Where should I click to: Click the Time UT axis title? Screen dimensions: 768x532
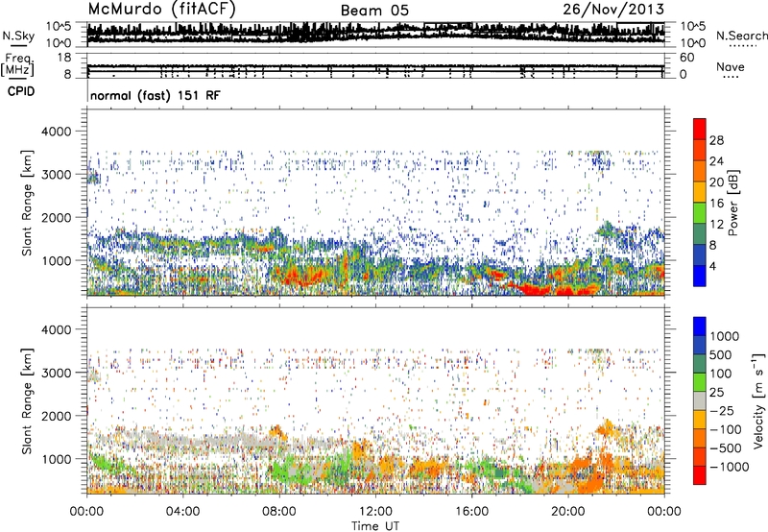tap(375, 526)
